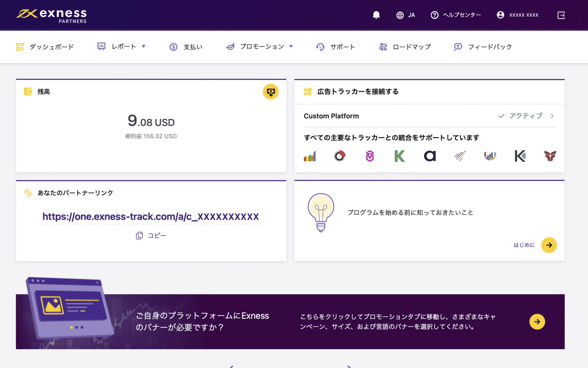Click the globe language icon
The image size is (588, 368).
click(x=400, y=15)
